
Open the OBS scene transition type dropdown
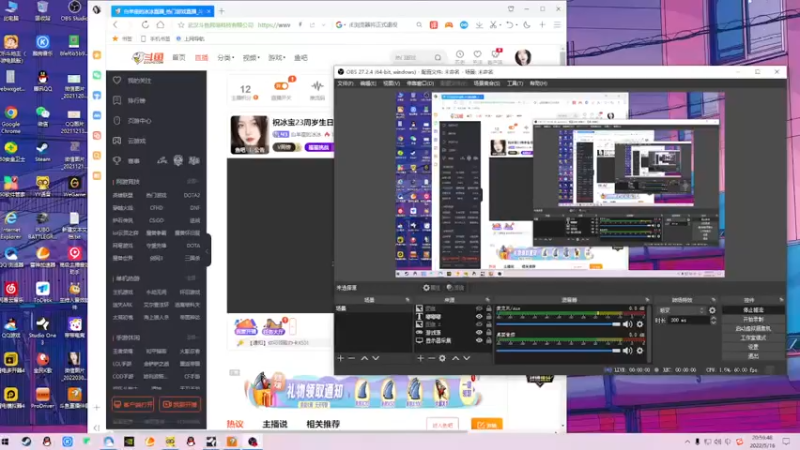pos(681,310)
